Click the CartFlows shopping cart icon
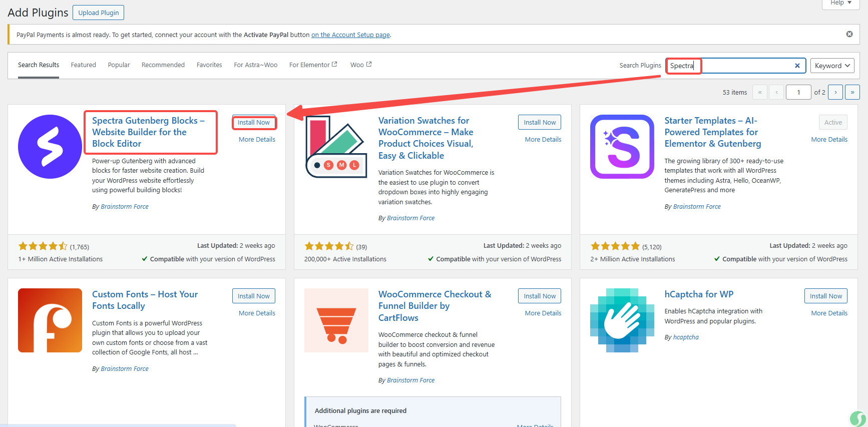The height and width of the screenshot is (427, 868). click(x=336, y=320)
